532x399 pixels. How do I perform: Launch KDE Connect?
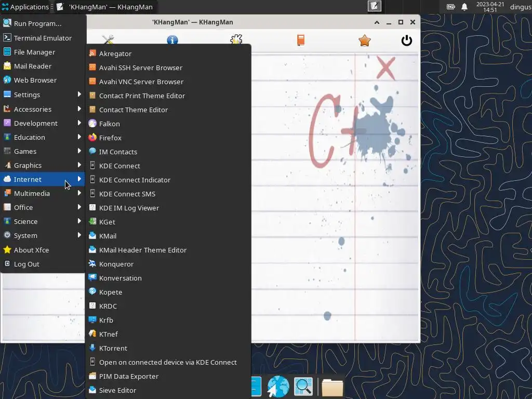pyautogui.click(x=168, y=166)
